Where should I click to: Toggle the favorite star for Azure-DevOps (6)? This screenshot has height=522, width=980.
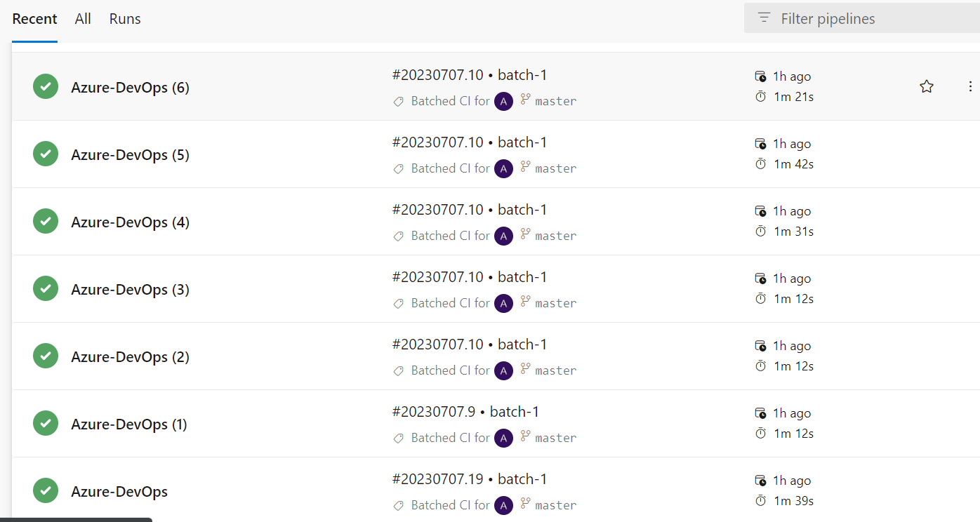pos(927,86)
